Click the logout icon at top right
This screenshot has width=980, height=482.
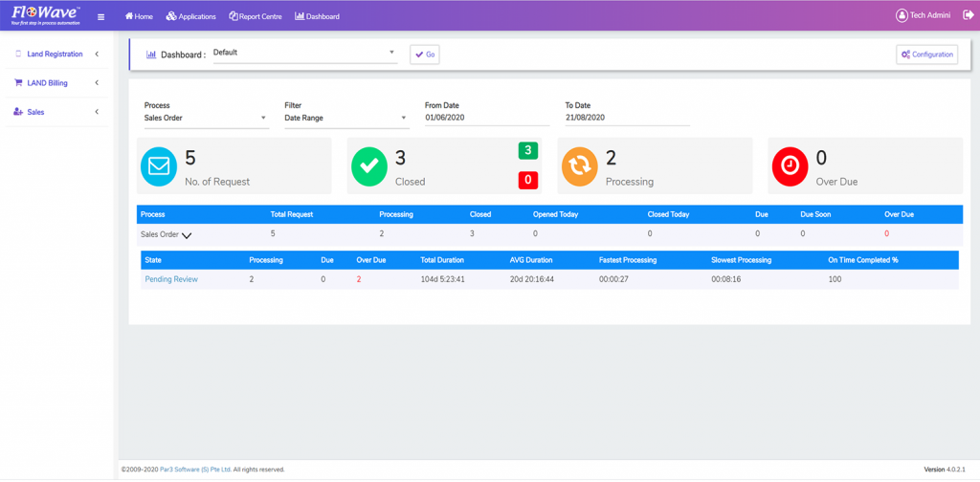click(x=969, y=15)
